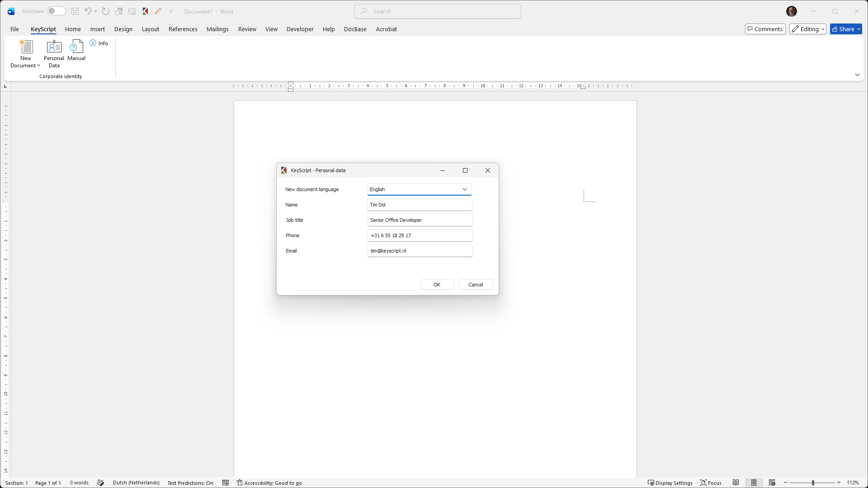Click Dutch (Netherlands) language in status bar
868x488 pixels.
(136, 483)
